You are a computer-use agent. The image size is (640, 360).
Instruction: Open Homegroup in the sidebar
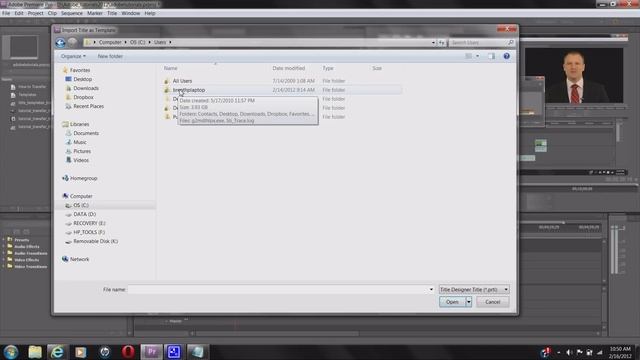83,178
